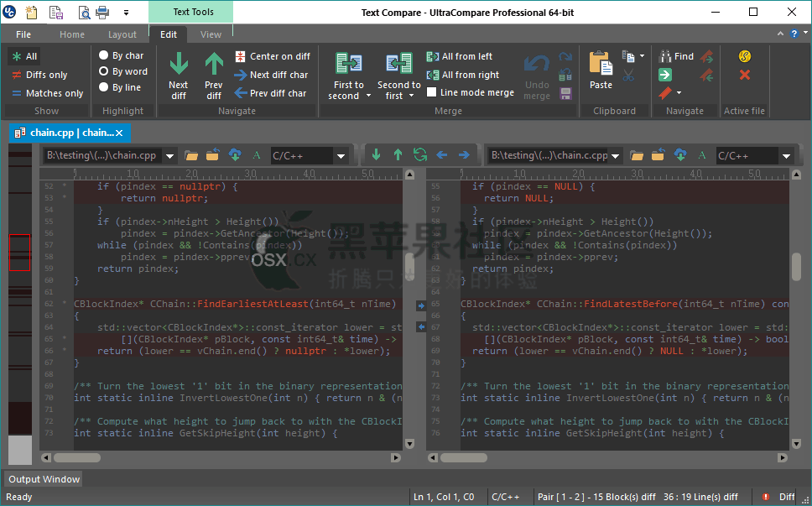The height and width of the screenshot is (506, 812).
Task: Click center toolbar blue merge-right arrow
Action: pos(464,154)
